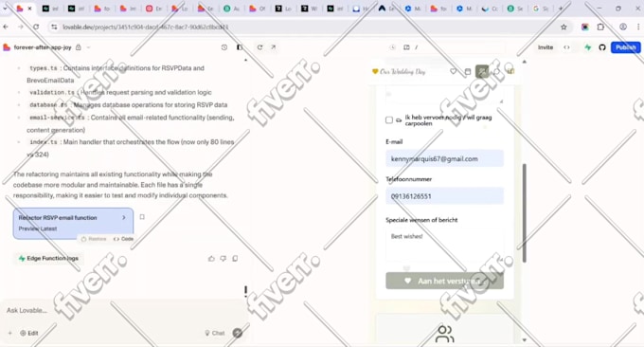Click the highlighted RSVP icon in navbar
The height and width of the screenshot is (347, 644).
[482, 71]
